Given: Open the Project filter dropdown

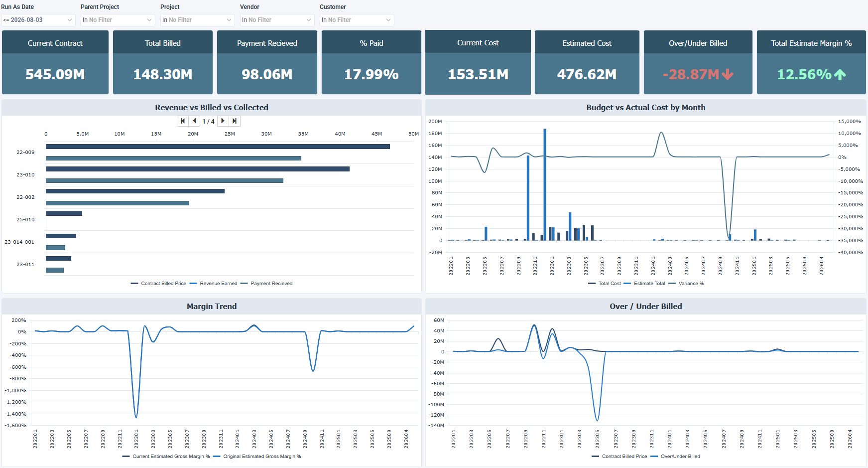Looking at the screenshot, I should [198, 20].
